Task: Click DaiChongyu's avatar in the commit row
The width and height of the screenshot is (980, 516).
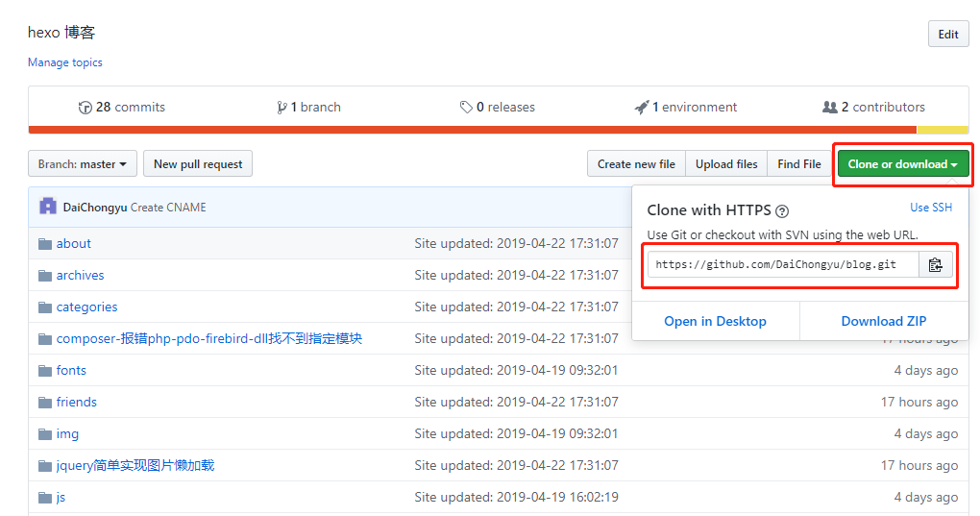Action: [x=48, y=207]
